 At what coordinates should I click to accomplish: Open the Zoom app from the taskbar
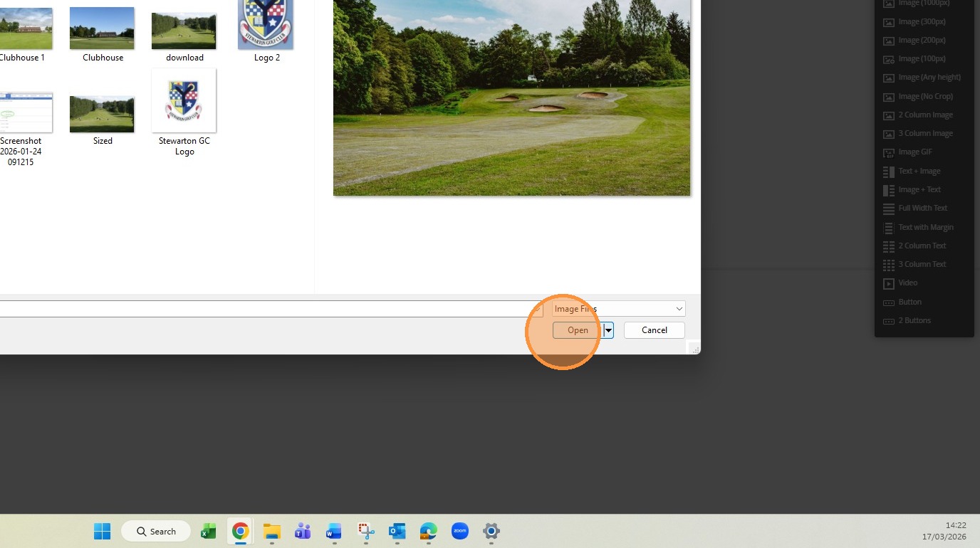coord(460,531)
